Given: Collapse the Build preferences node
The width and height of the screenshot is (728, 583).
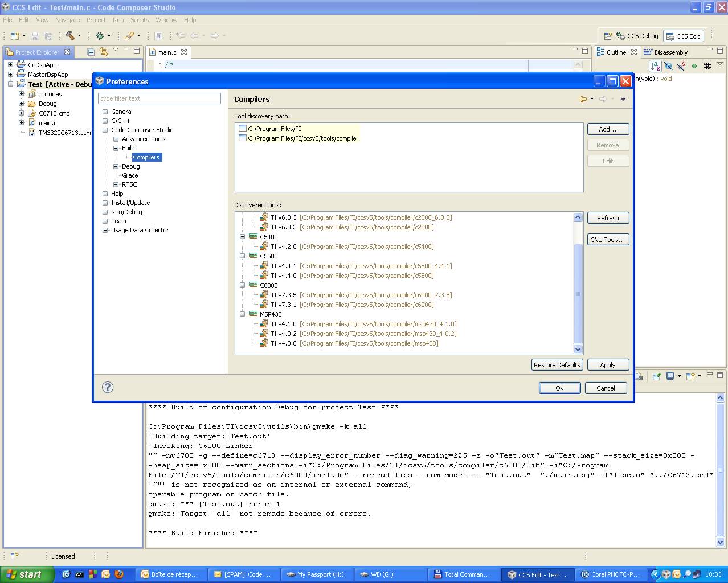Looking at the screenshot, I should (x=116, y=148).
